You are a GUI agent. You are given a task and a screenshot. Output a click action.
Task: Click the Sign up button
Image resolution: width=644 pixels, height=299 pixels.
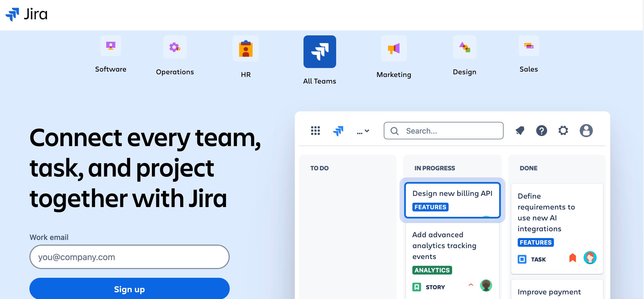click(x=130, y=289)
